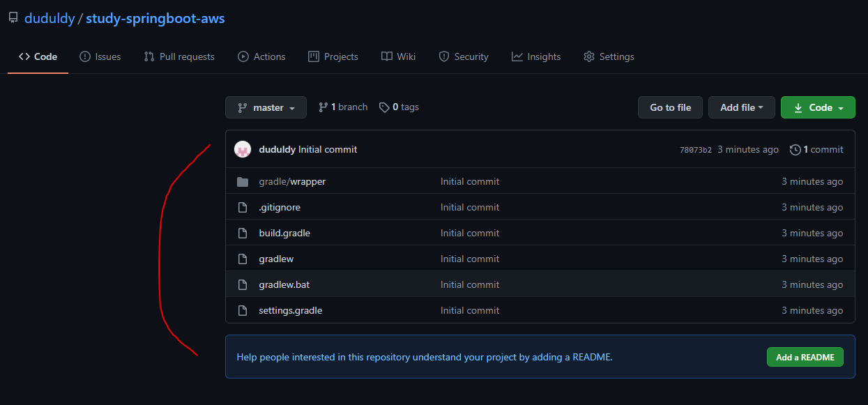Open the green Code dropdown
This screenshot has height=405, width=868.
click(x=818, y=107)
